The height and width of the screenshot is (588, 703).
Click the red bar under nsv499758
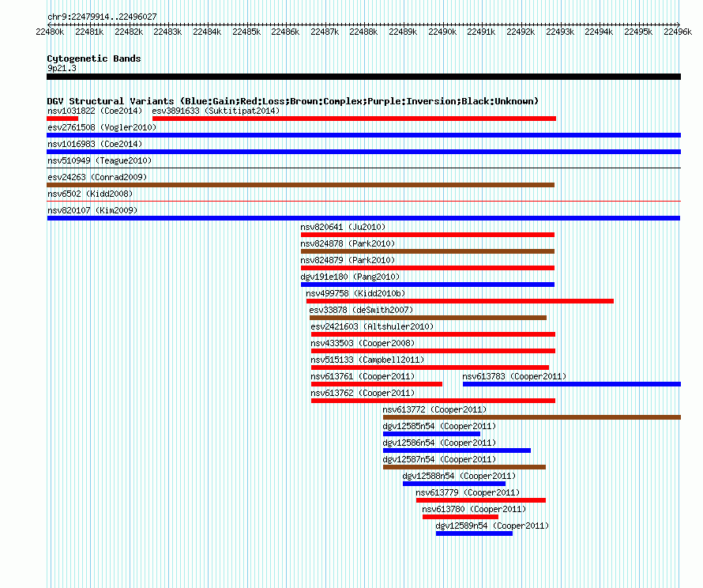pos(460,301)
